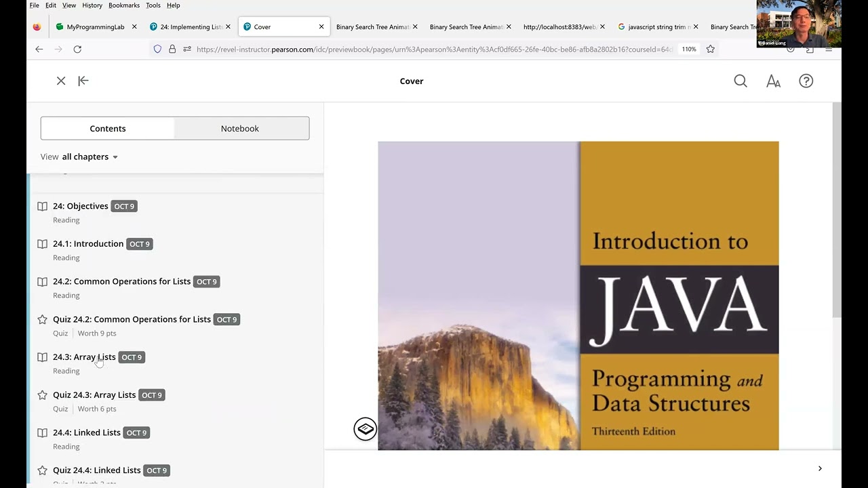Viewport: 868px width, 488px height.
Task: Bookmark this page with the star
Action: pyautogui.click(x=710, y=49)
